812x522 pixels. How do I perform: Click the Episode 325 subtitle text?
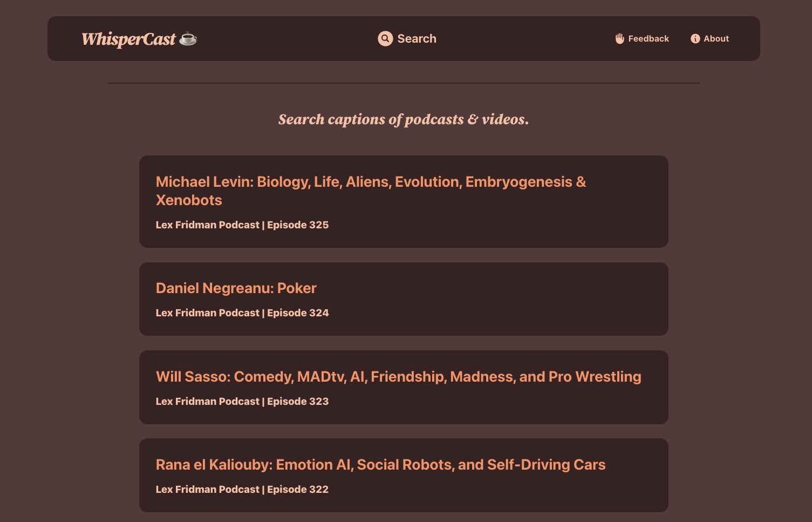[x=242, y=225]
